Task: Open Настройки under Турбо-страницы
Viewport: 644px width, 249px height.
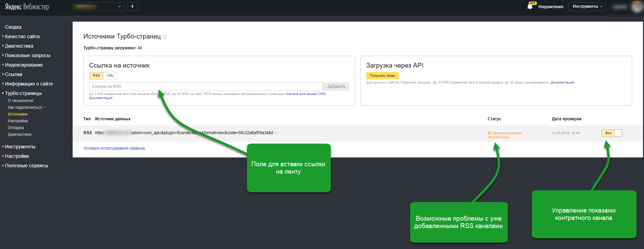Action: click(18, 121)
